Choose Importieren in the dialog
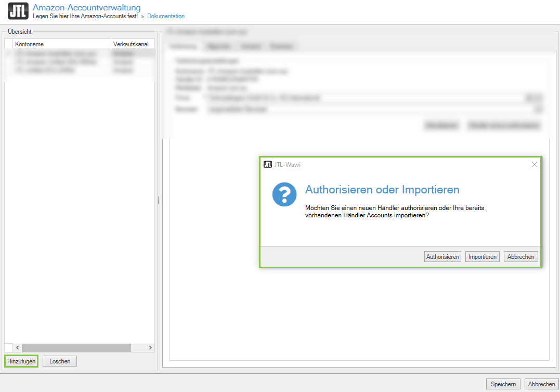Image resolution: width=560 pixels, height=392 pixels. [482, 256]
